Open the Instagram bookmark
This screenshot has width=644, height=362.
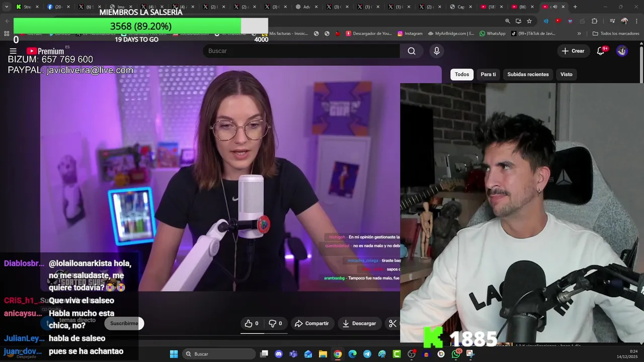click(x=410, y=34)
